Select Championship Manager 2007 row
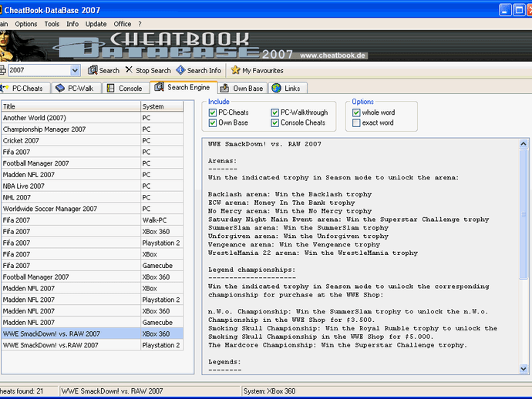Screen dimensions: 532x399 point(93,129)
